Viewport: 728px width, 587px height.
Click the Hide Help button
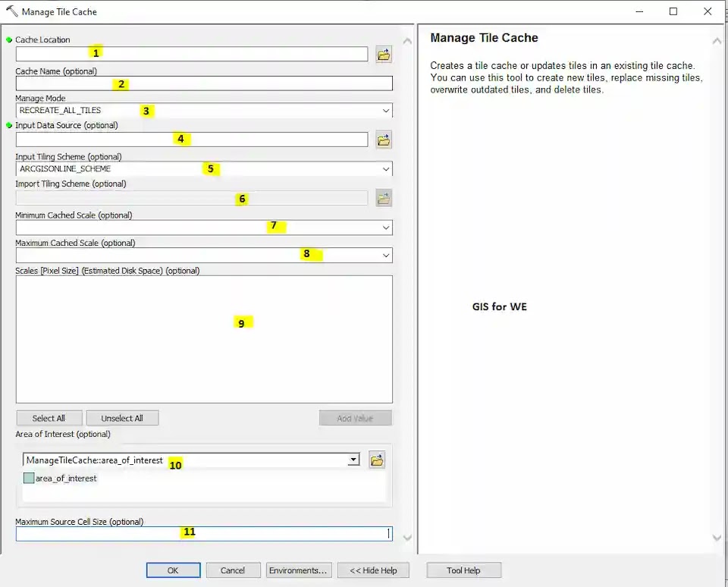click(x=373, y=570)
